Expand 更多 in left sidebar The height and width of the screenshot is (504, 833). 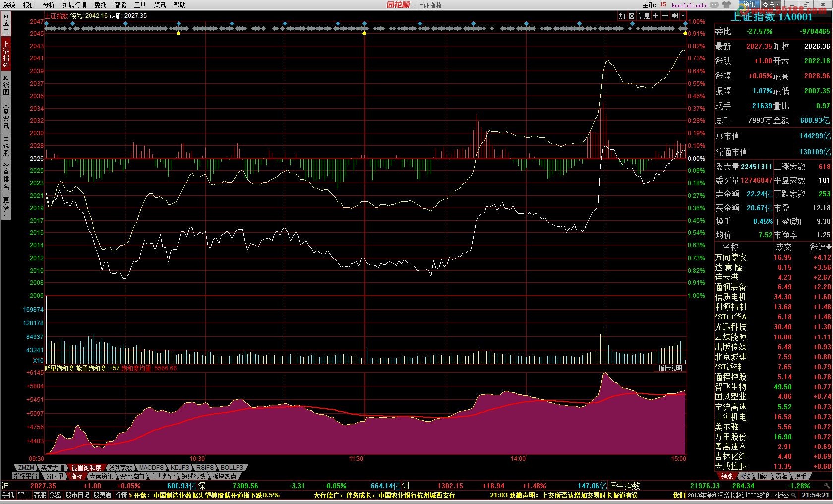6,206
